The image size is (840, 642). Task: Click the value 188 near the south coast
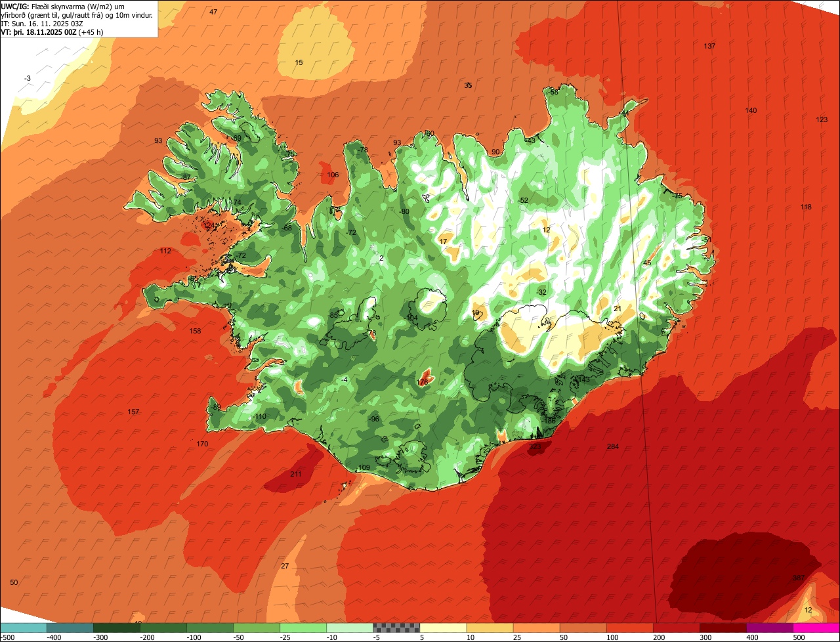549,420
